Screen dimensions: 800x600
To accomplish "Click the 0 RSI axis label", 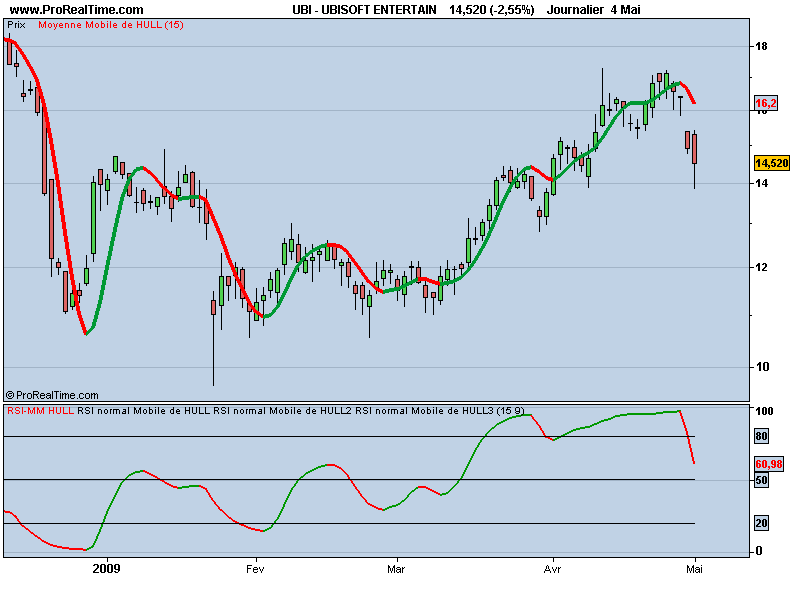I will 759,551.
